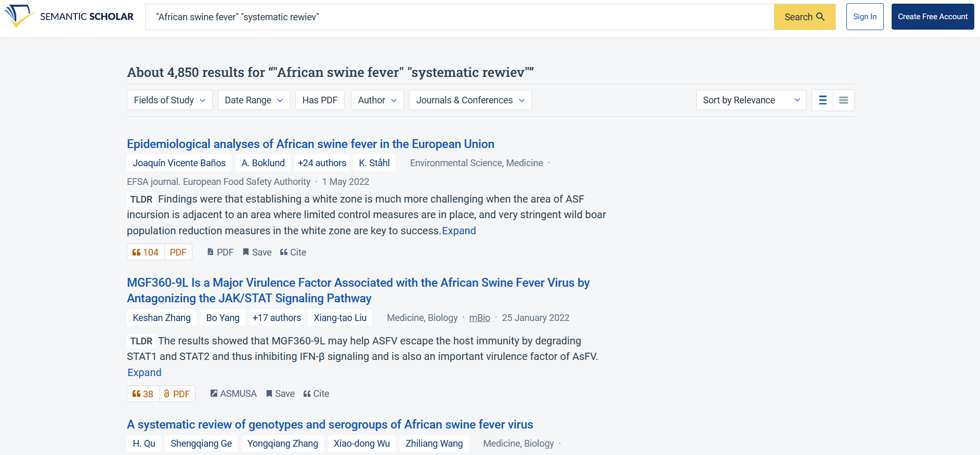
Task: Click the search query input field
Action: pos(460,17)
